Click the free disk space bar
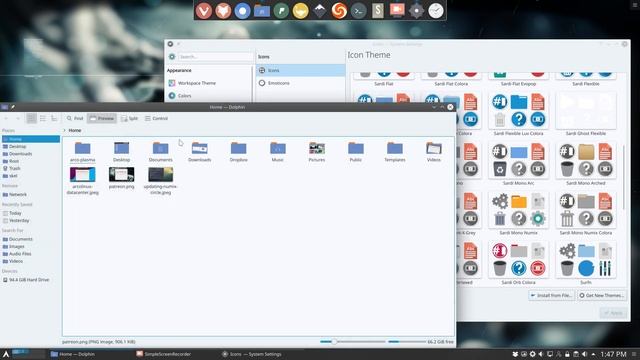This screenshot has height=360, width=640. (407, 342)
